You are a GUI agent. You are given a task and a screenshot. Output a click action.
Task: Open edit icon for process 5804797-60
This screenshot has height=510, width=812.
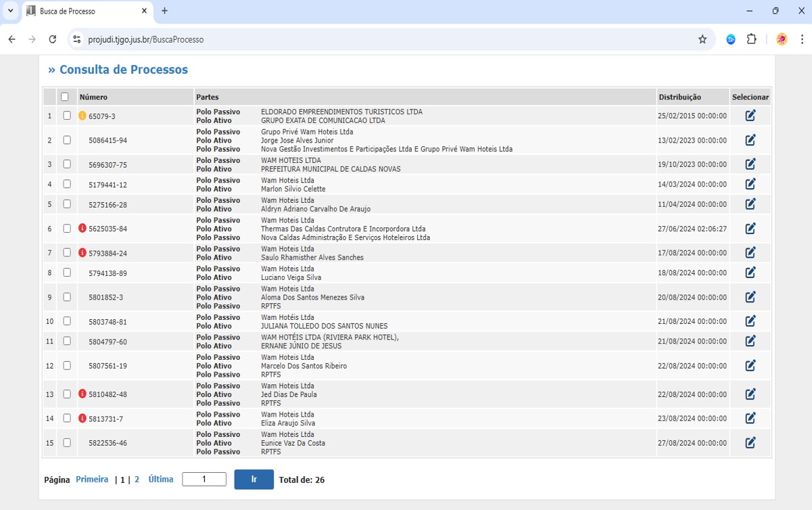(x=750, y=342)
